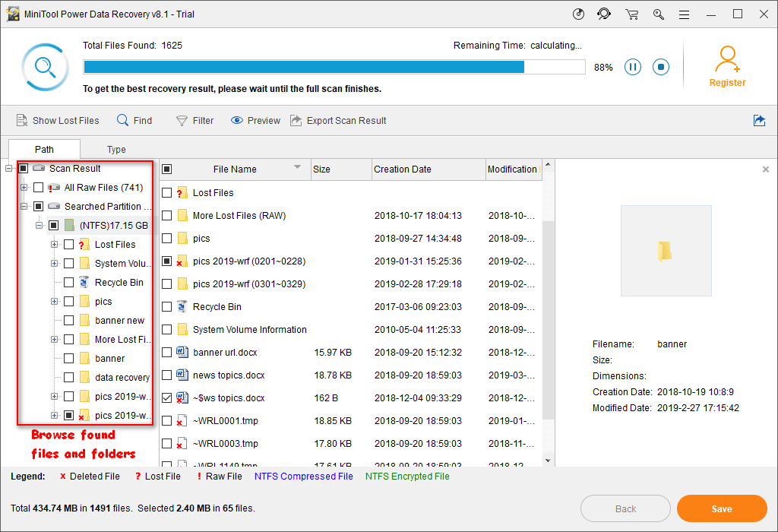This screenshot has height=532, width=778.
Task: Click the scan progress bar
Action: point(334,67)
